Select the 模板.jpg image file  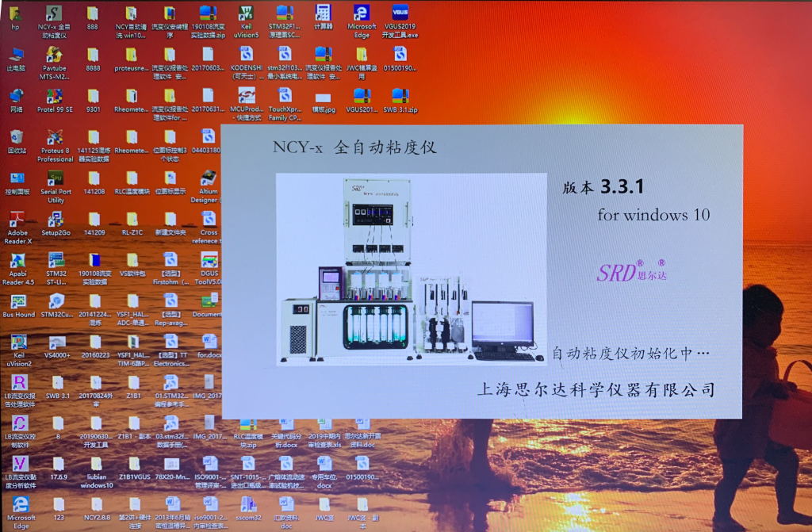pos(323,97)
